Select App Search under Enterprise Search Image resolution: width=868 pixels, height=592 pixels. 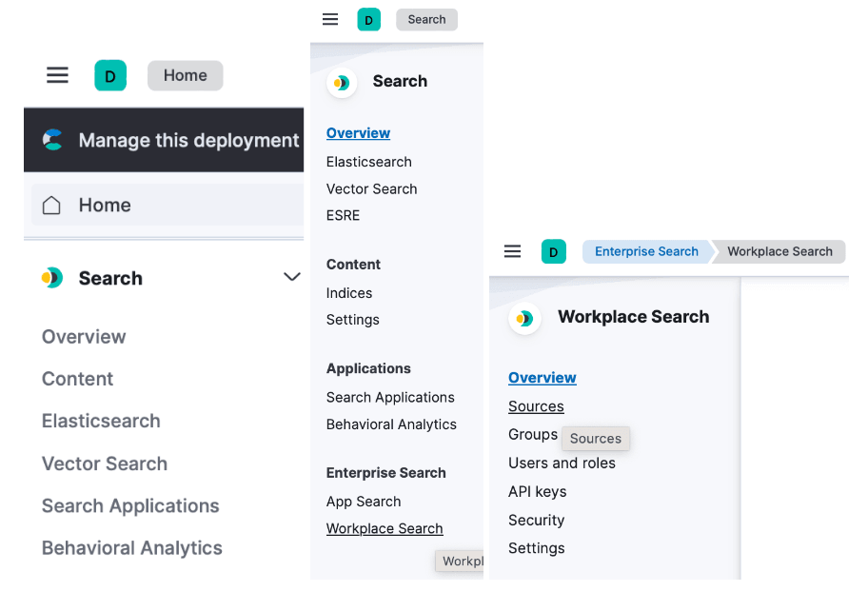pos(364,502)
